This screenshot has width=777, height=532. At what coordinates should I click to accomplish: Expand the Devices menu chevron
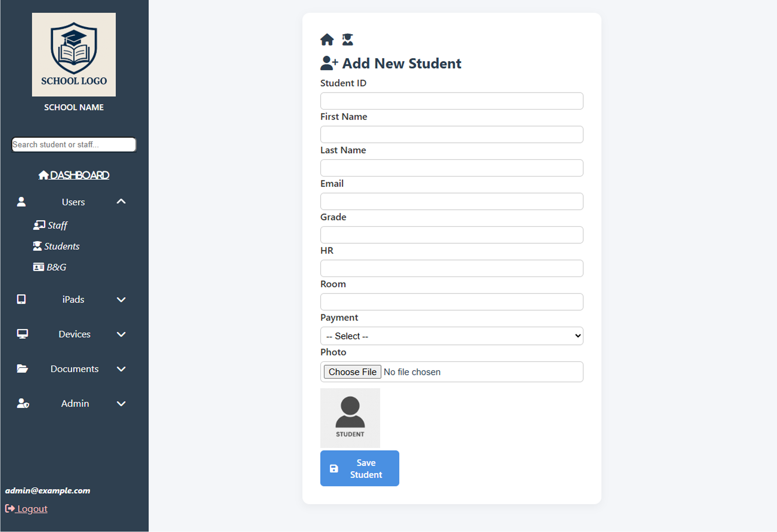click(121, 334)
